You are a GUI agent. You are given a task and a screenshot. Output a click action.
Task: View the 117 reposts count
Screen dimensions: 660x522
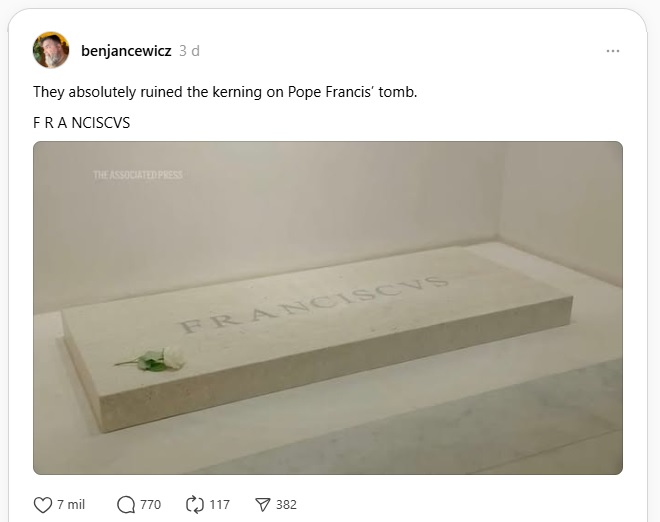[219, 504]
